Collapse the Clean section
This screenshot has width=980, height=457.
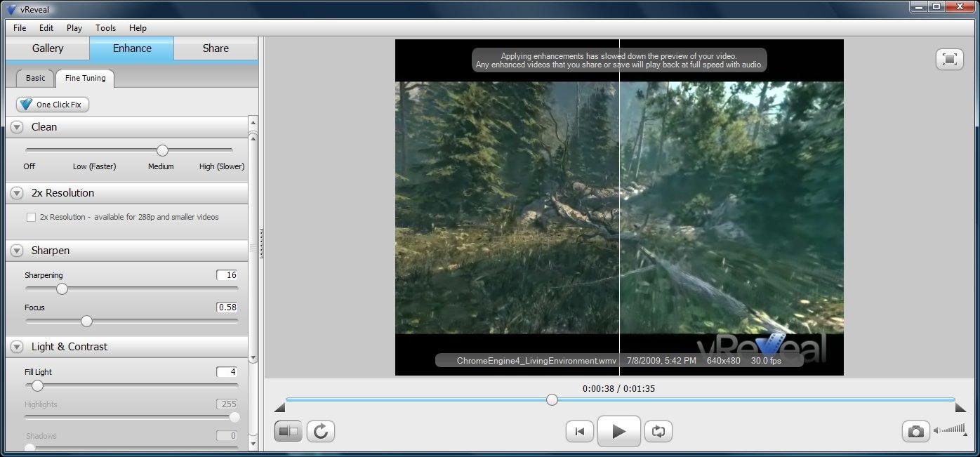coord(17,127)
